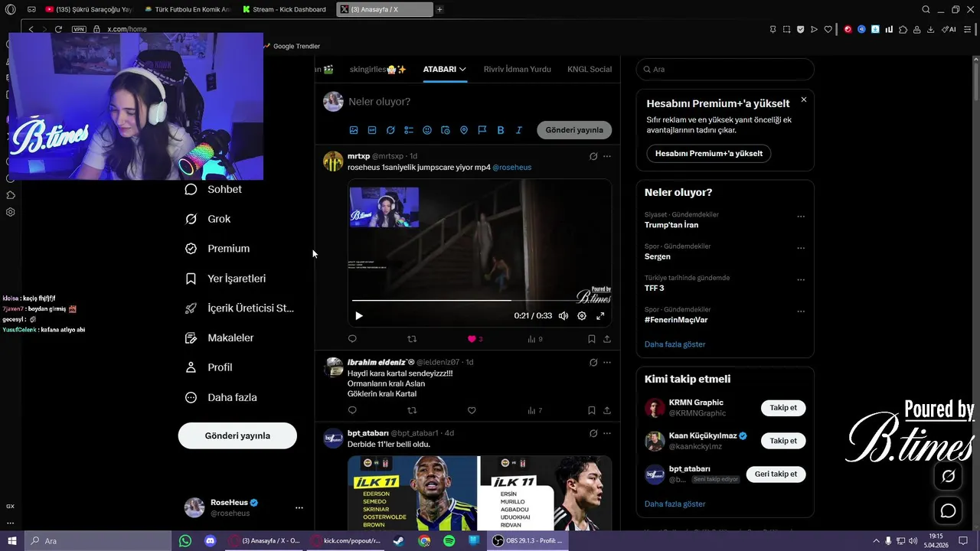Unlike mrtxp's post with pink heart
The image size is (980, 551).
point(472,338)
